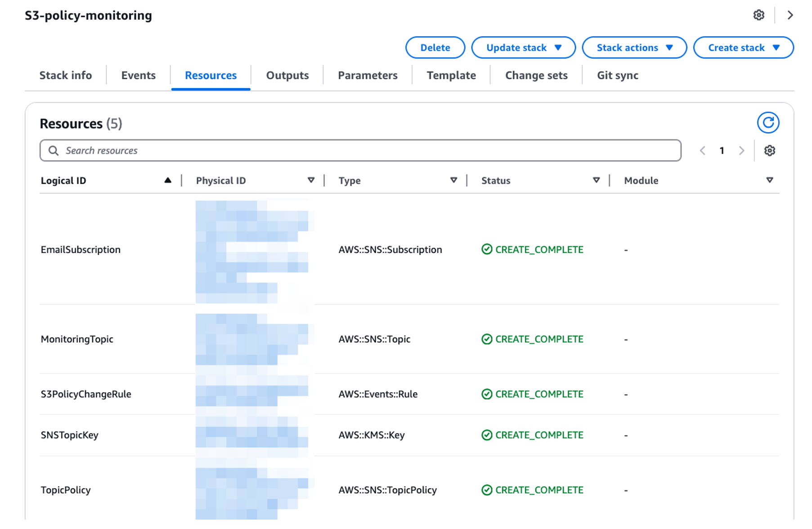Viewport: 812px width, 529px height.
Task: Click S3PolicyChangeRule logical ID
Action: click(86, 394)
